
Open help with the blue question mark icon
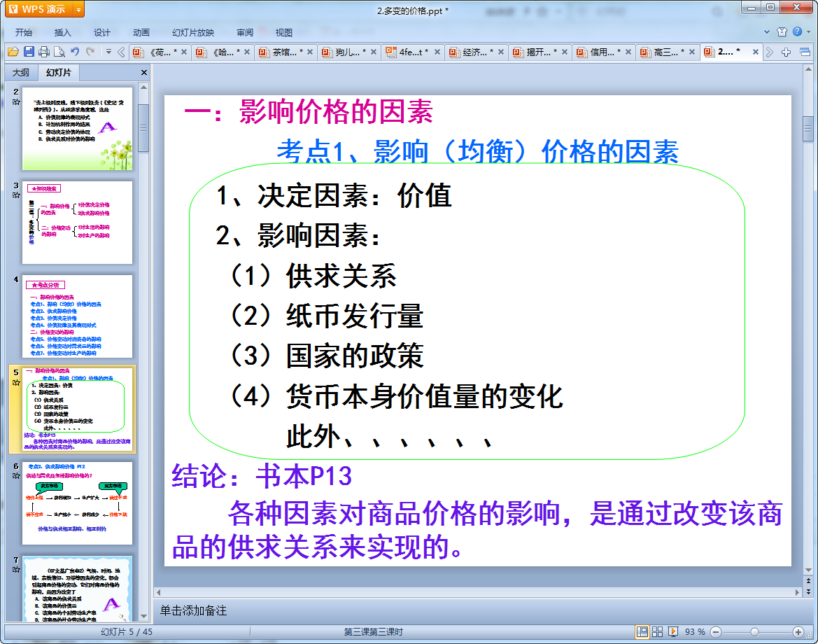tap(797, 31)
